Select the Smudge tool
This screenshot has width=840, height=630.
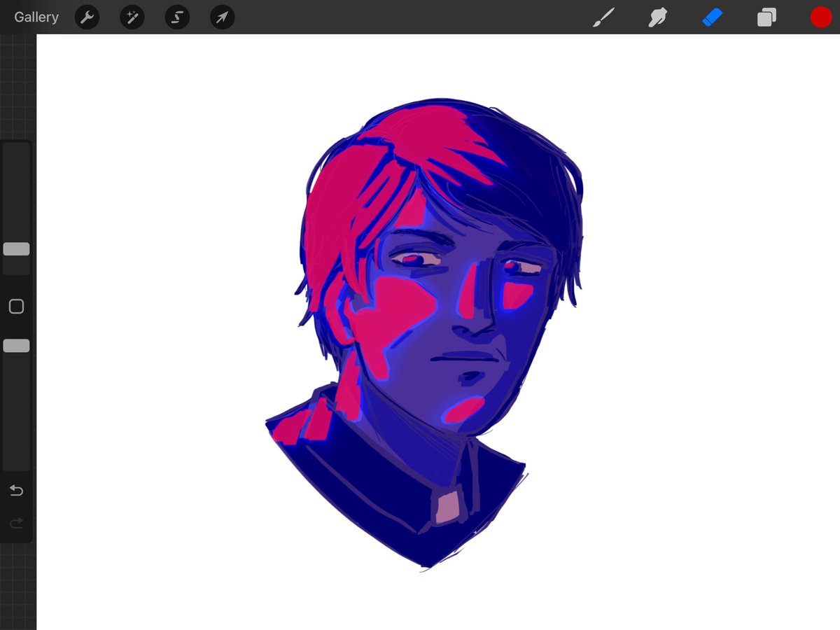click(657, 17)
